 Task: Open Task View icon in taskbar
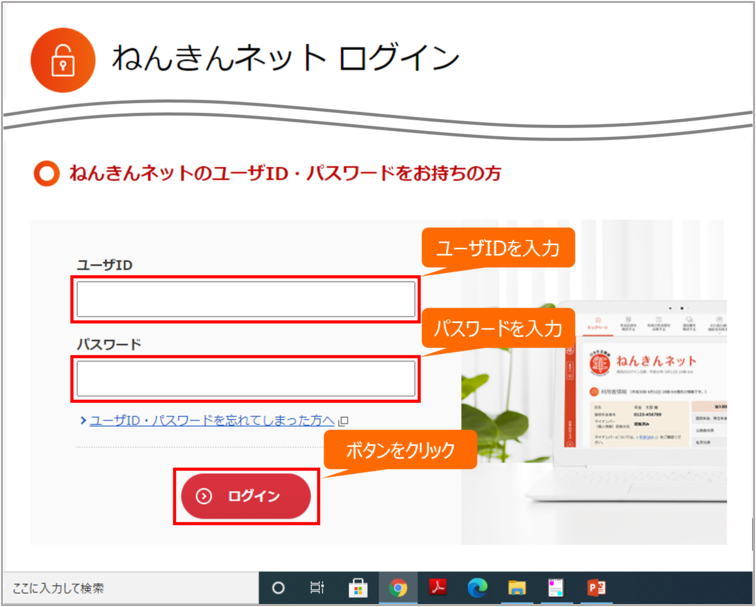point(317,588)
